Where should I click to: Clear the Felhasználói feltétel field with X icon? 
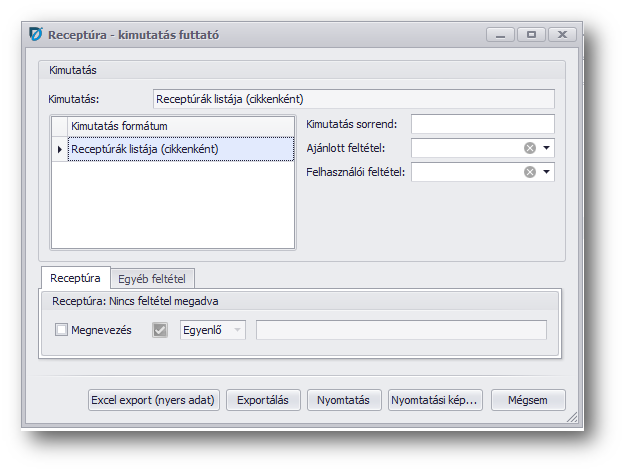pos(530,172)
